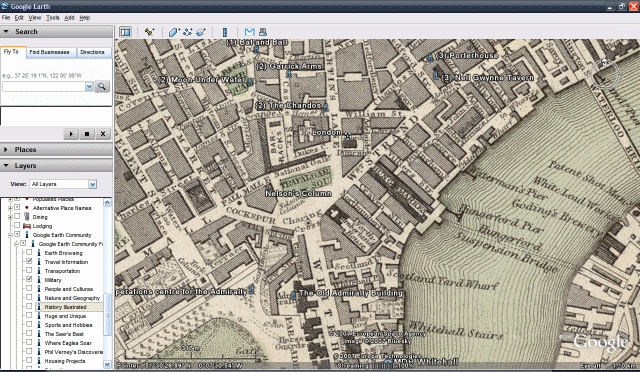
Task: Click the Garrick Arms placemark icon
Action: click(289, 74)
